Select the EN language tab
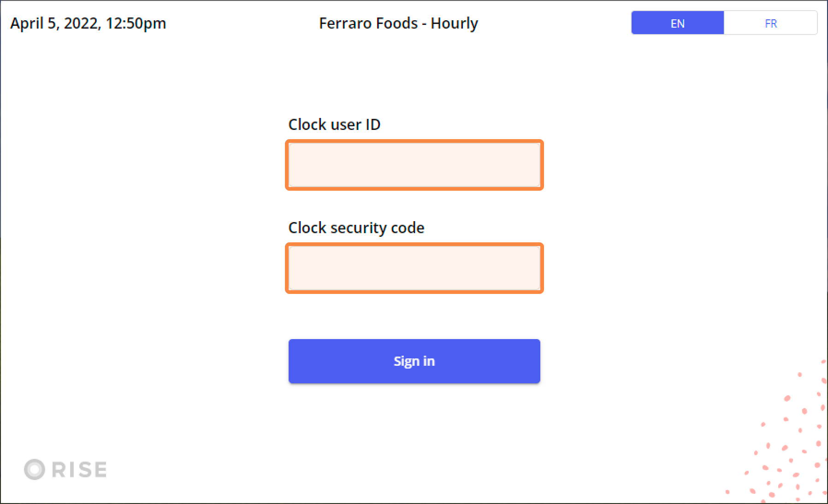The height and width of the screenshot is (504, 828). pyautogui.click(x=677, y=23)
